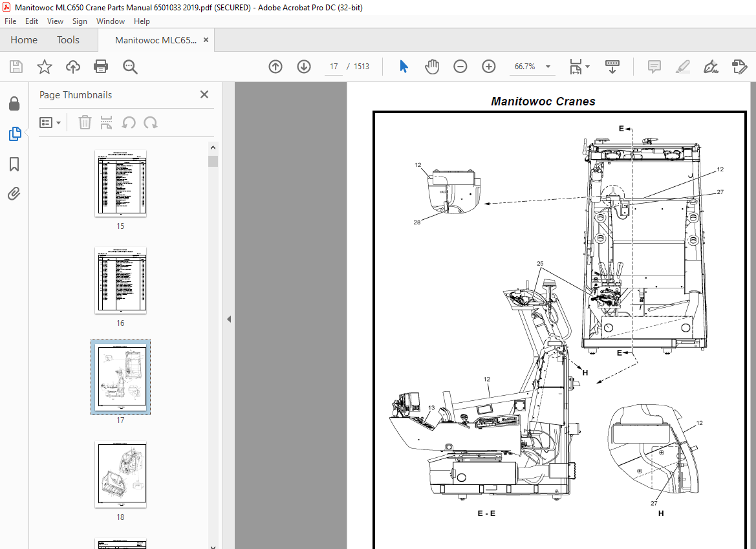This screenshot has height=549, width=756.
Task: Click the 'E - E' section label
Action: coord(486,514)
